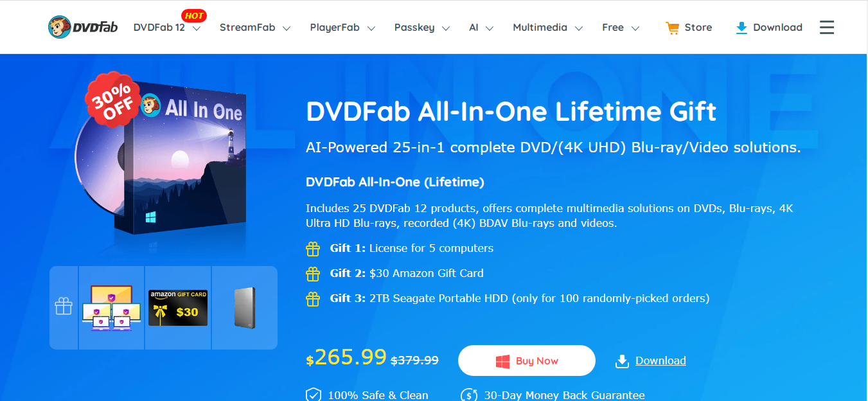Click the Windows logo on Buy Now
The width and height of the screenshot is (868, 401).
[502, 361]
